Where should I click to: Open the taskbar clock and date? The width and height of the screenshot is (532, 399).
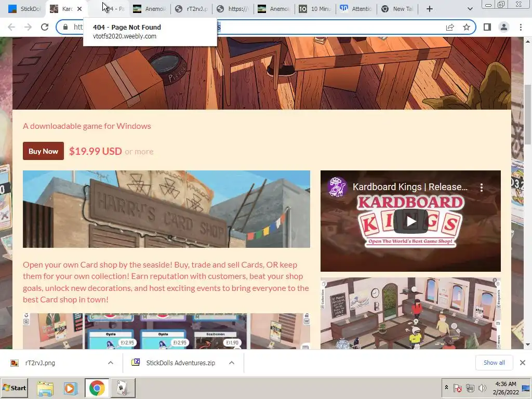pos(506,388)
